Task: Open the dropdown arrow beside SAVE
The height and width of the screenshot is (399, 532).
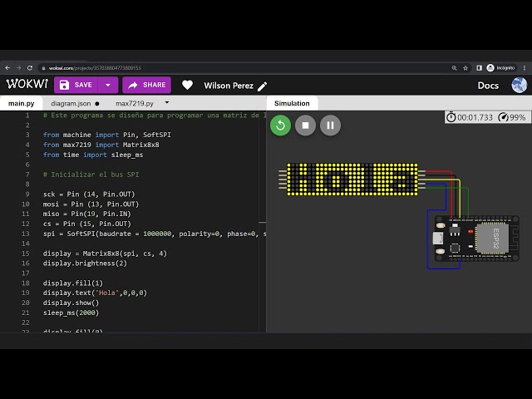Action: pos(108,85)
